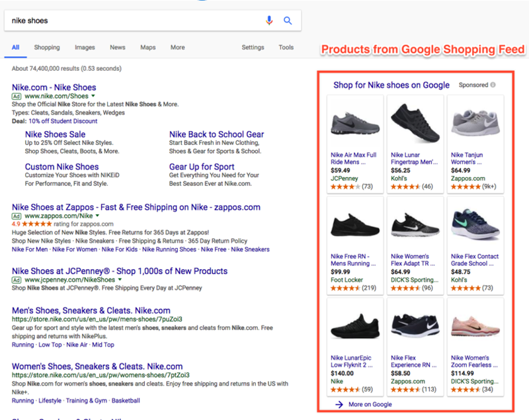Switch to the Shopping tab

click(x=47, y=48)
